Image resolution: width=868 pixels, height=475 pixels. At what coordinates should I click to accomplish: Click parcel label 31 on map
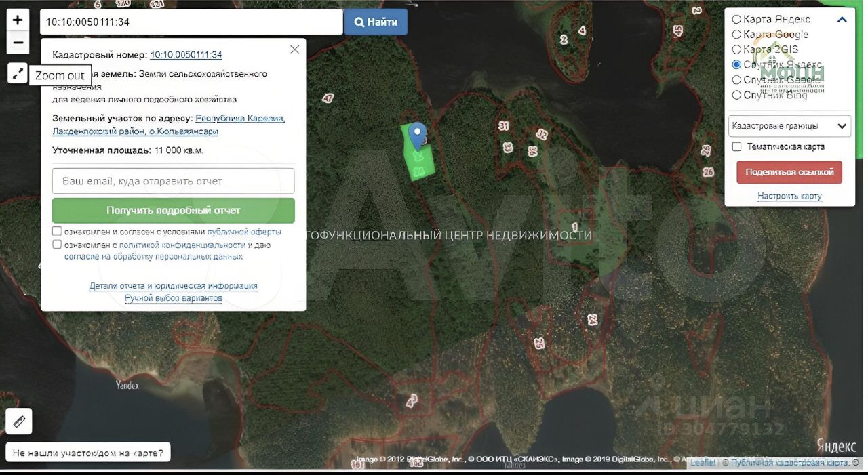coord(503,126)
